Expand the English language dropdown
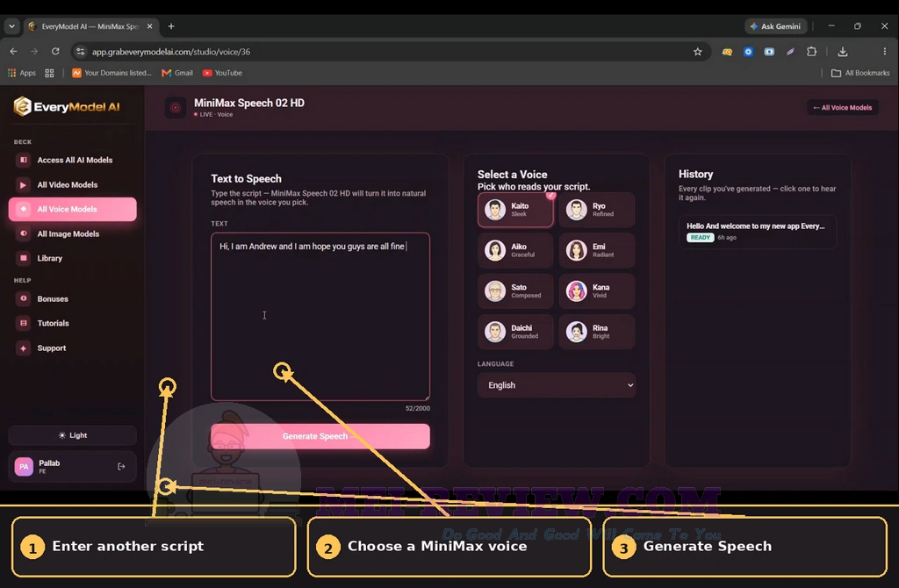 (x=556, y=385)
